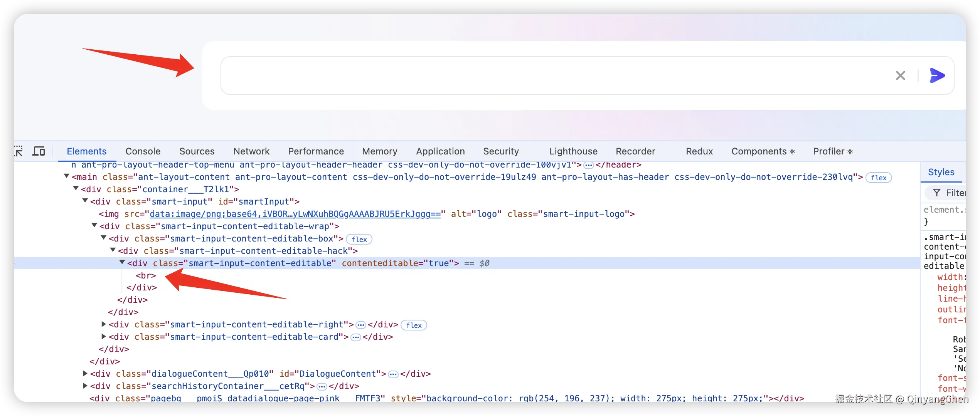Viewport: 980px width, 416px height.
Task: Click flex badge next to editable-box div
Action: point(359,239)
